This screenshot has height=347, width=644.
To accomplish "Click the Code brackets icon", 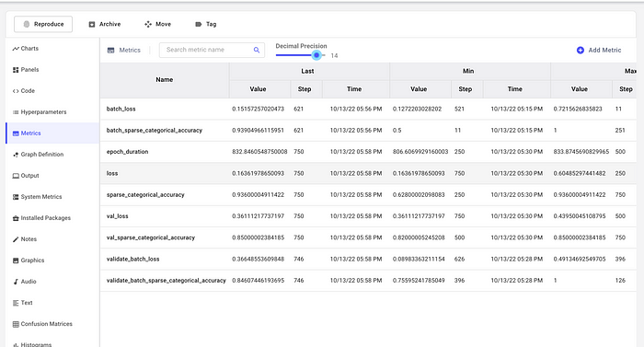I will click(16, 91).
